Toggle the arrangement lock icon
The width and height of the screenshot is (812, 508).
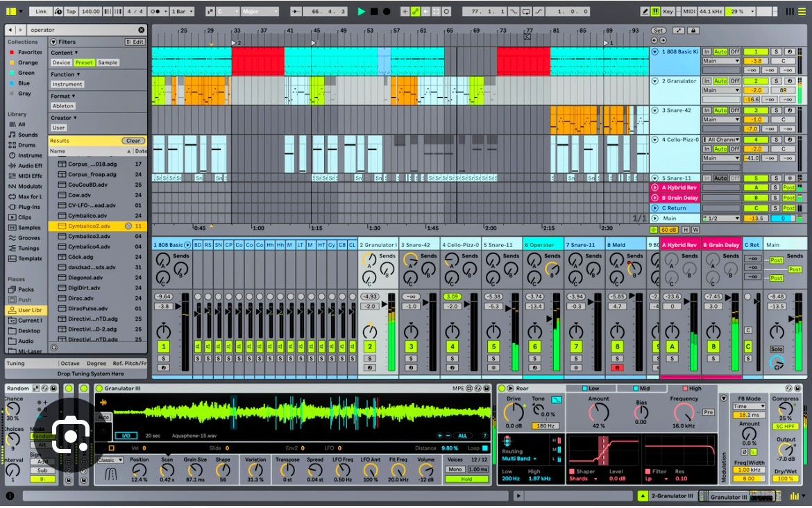tap(693, 31)
